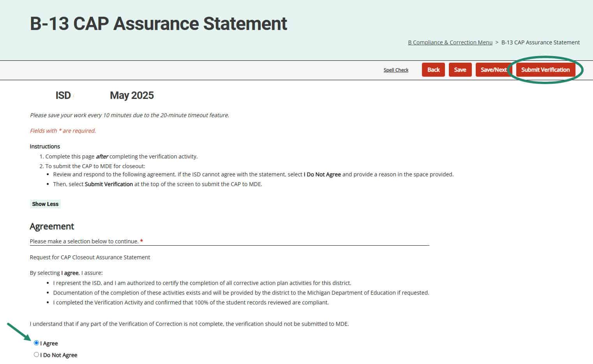Click bullet about documentation of completion

241,293
